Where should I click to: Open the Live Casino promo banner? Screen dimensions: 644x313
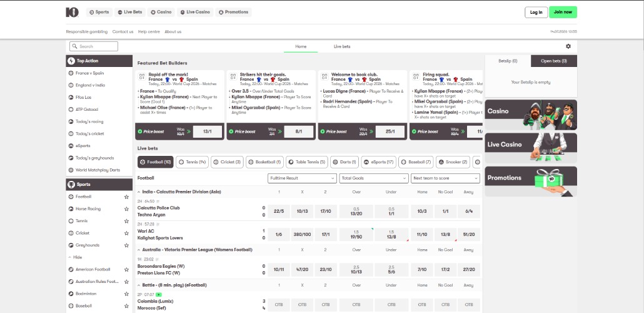[x=531, y=148]
